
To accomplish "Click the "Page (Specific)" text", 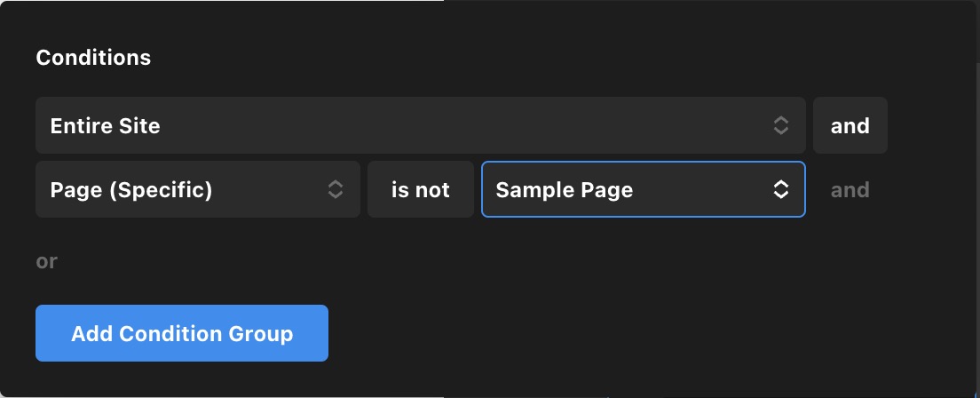I will coord(130,189).
